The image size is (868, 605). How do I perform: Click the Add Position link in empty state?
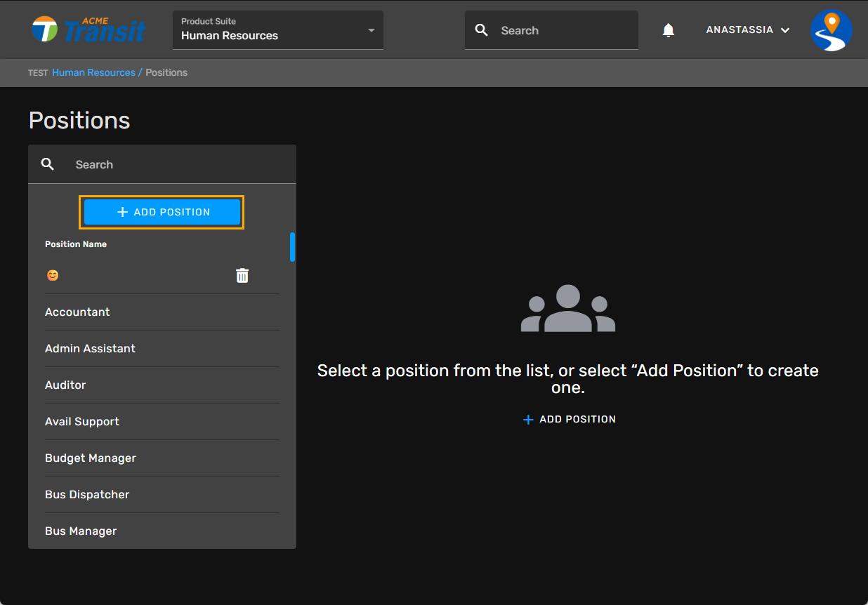pyautogui.click(x=569, y=419)
